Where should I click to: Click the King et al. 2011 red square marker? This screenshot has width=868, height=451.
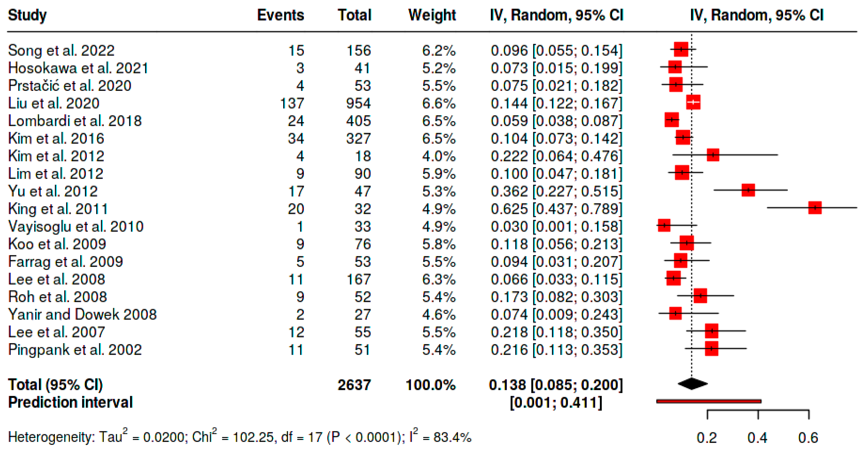[x=815, y=208]
